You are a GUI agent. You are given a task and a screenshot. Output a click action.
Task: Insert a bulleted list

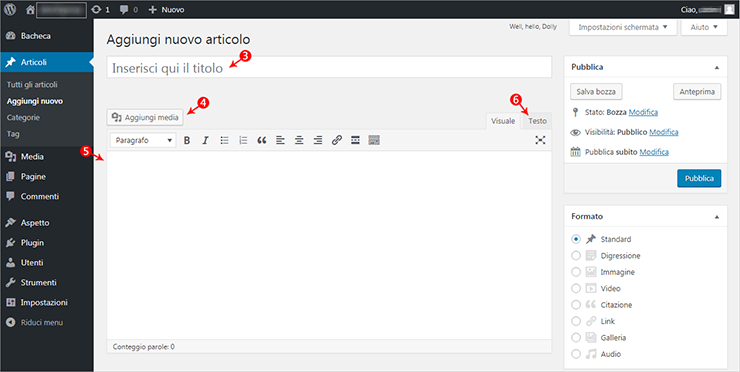pyautogui.click(x=225, y=140)
